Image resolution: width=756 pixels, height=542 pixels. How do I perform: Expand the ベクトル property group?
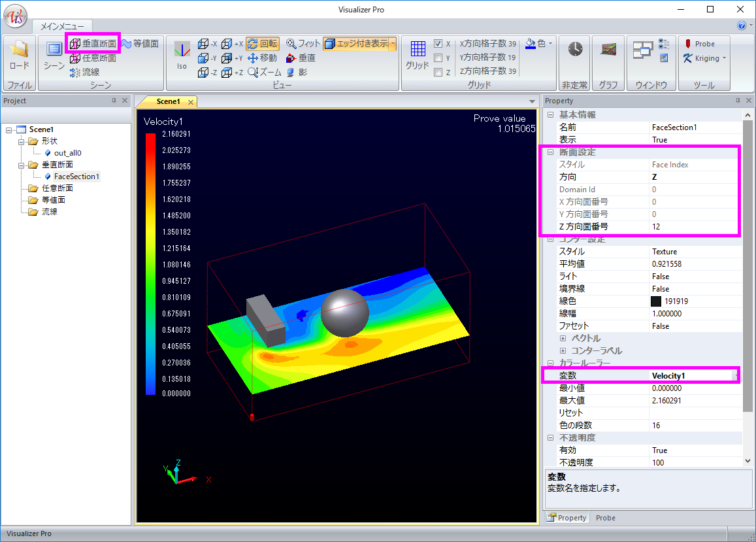pyautogui.click(x=563, y=339)
